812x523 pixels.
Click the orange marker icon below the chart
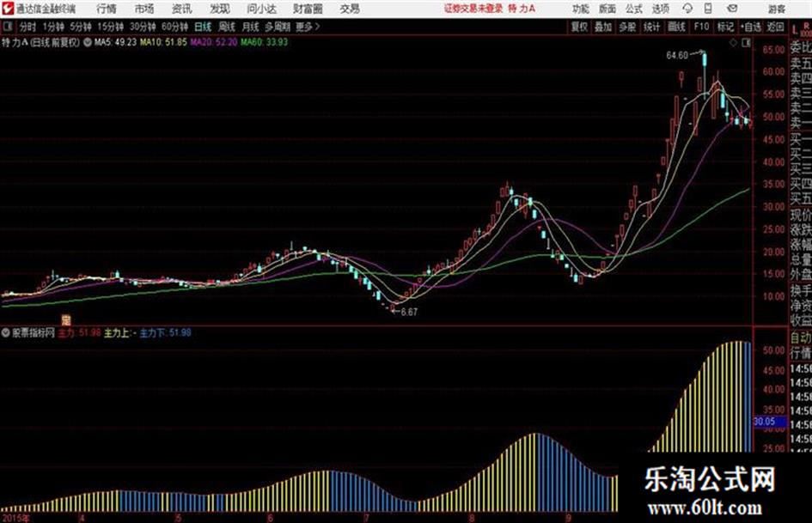click(x=66, y=320)
